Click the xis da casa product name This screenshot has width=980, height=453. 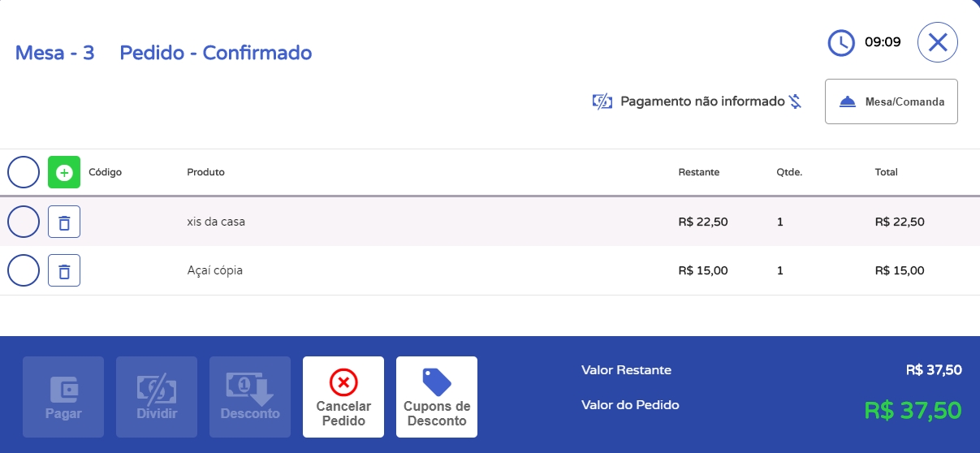[216, 222]
